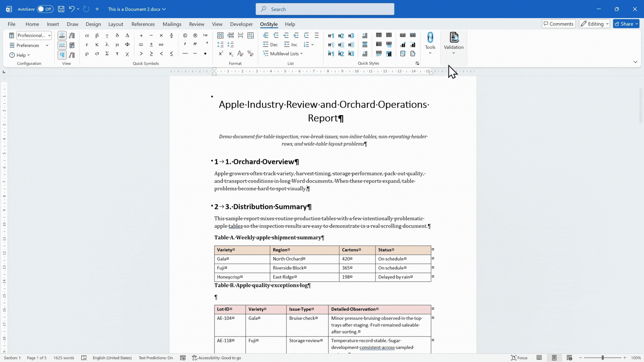This screenshot has width=644, height=362.
Task: Insert the division sign
Action: (171, 36)
